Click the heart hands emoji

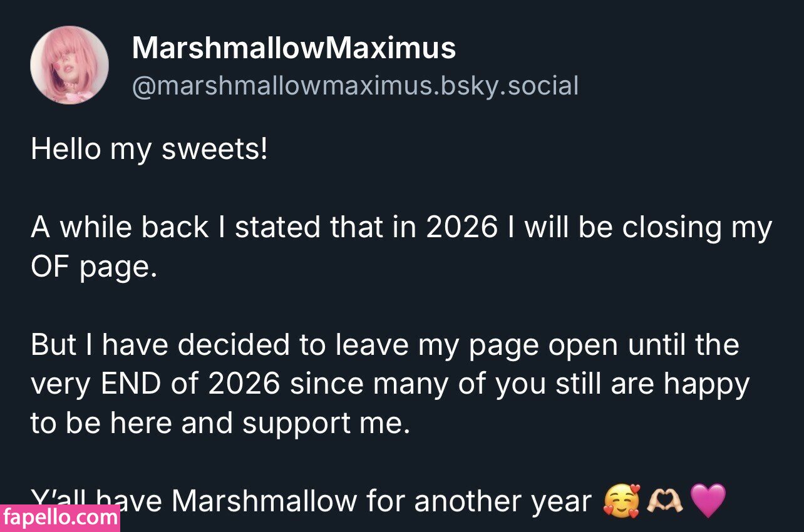[664, 501]
